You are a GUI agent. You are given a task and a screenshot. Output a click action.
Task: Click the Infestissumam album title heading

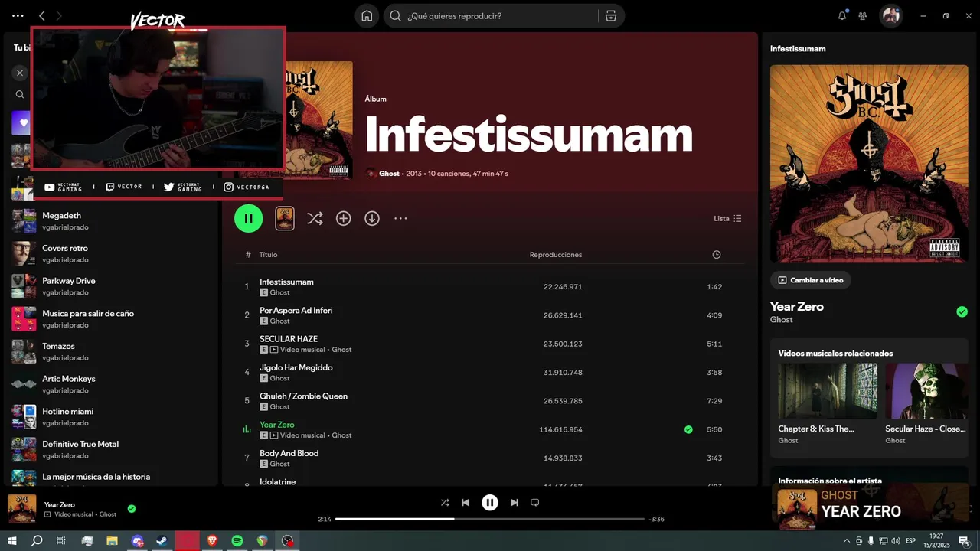pos(528,135)
